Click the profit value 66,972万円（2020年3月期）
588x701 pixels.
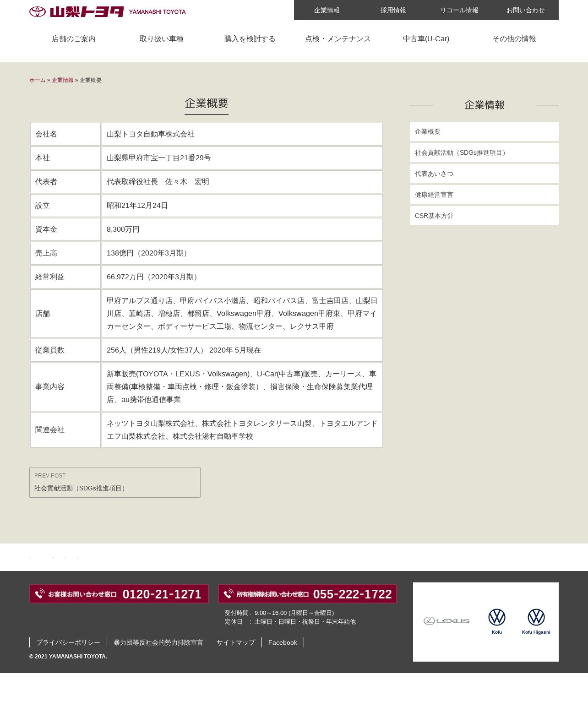pyautogui.click(x=242, y=277)
